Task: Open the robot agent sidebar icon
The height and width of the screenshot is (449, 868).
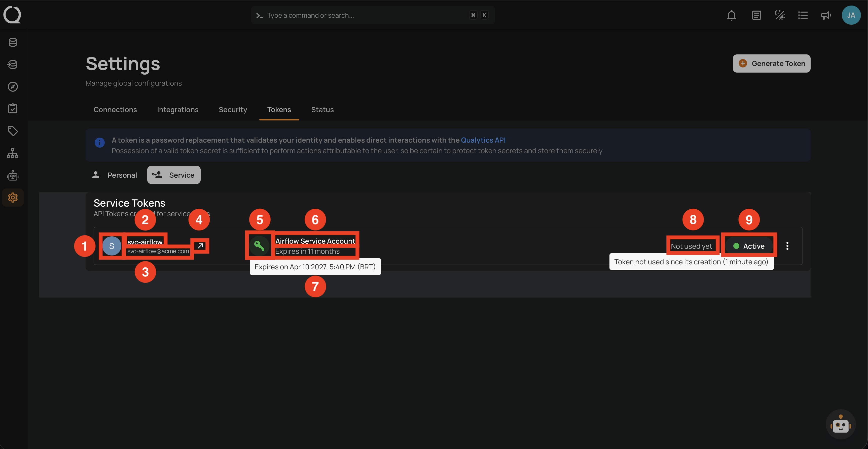Action: click(x=13, y=175)
